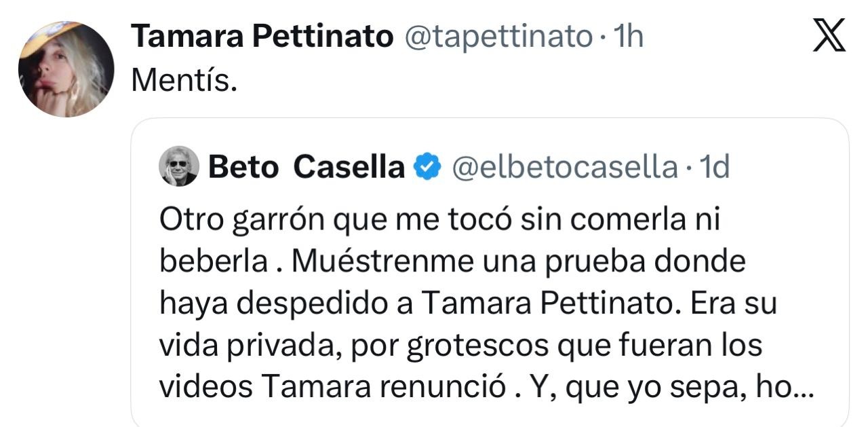The image size is (868, 427).
Task: Click "beberla" in the quoted post
Action: point(213,262)
